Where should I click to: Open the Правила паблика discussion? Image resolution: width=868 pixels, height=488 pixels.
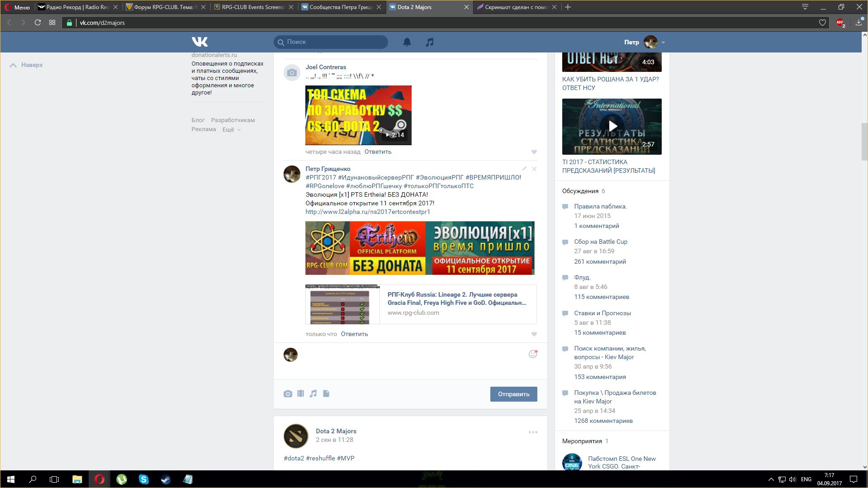pyautogui.click(x=600, y=206)
